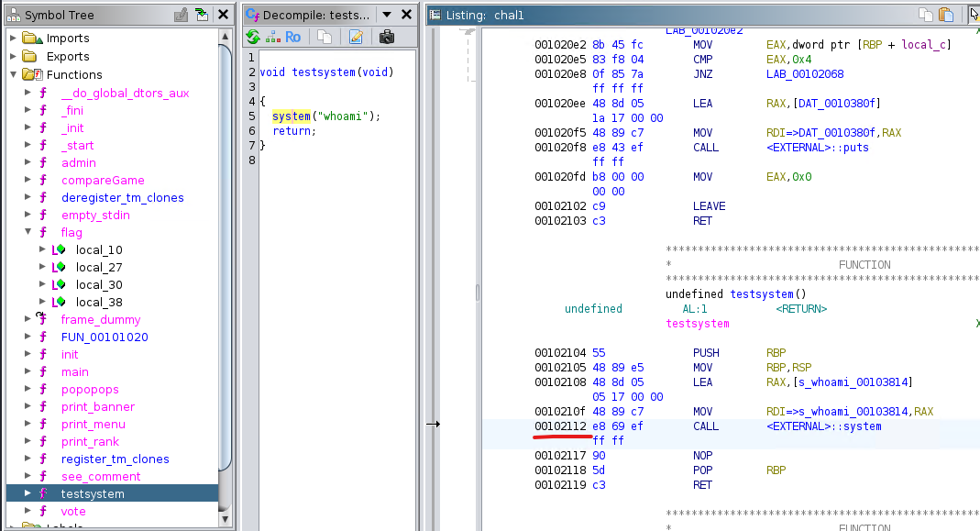The width and height of the screenshot is (980, 531).
Task: Expand the see_comment function node
Action: pos(28,476)
